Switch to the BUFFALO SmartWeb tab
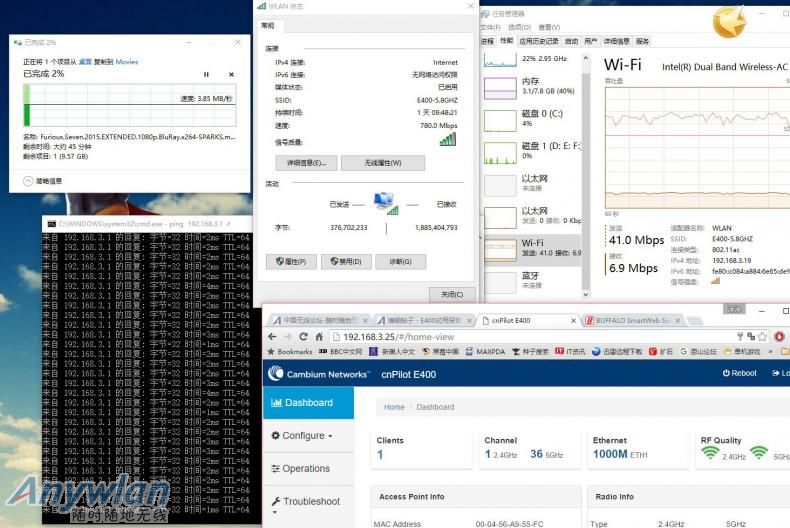The image size is (790, 528). coord(633,320)
